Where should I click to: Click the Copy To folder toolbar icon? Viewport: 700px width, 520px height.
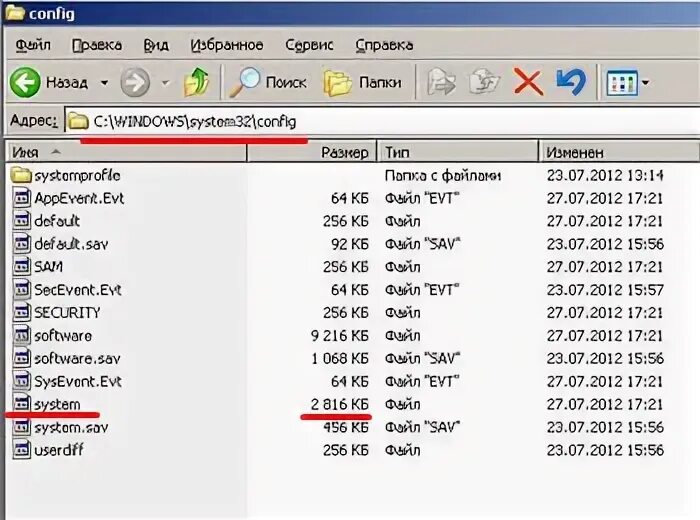[x=485, y=82]
